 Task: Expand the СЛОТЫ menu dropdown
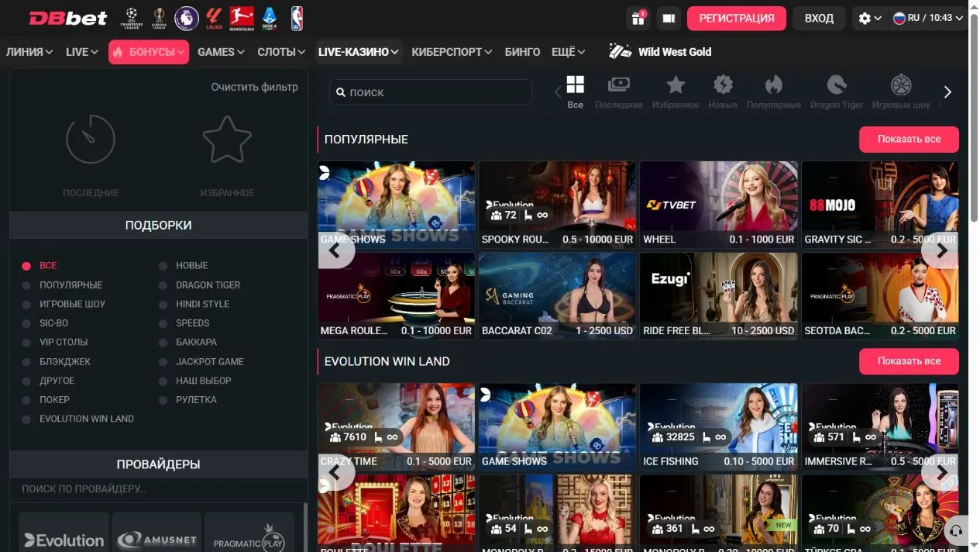[281, 52]
